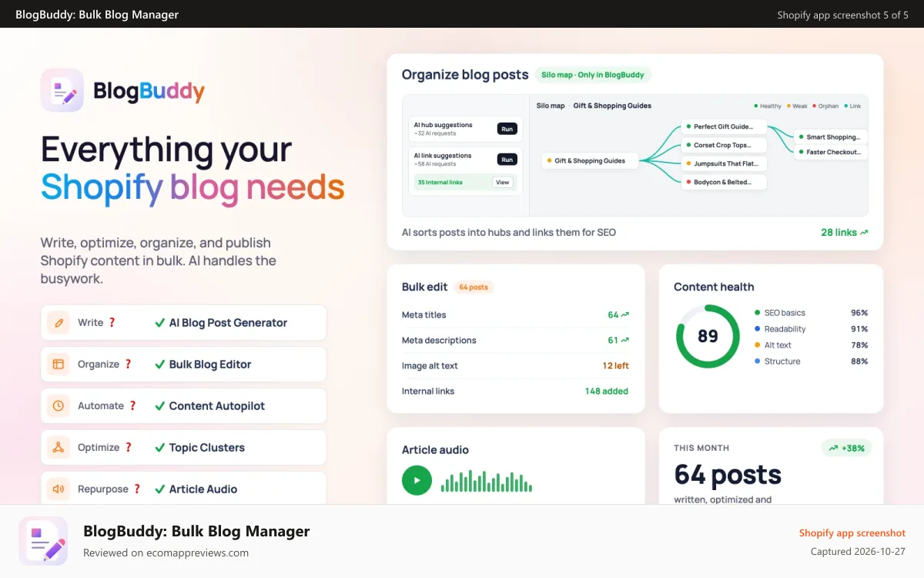Image resolution: width=924 pixels, height=578 pixels.
Task: Select the Faster Checkout node
Action: tap(831, 152)
